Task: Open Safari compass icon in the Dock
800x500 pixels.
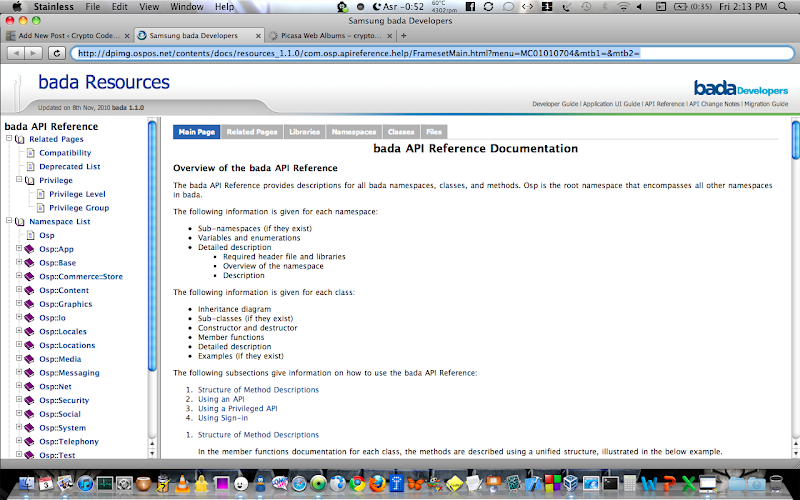Action: [x=299, y=483]
